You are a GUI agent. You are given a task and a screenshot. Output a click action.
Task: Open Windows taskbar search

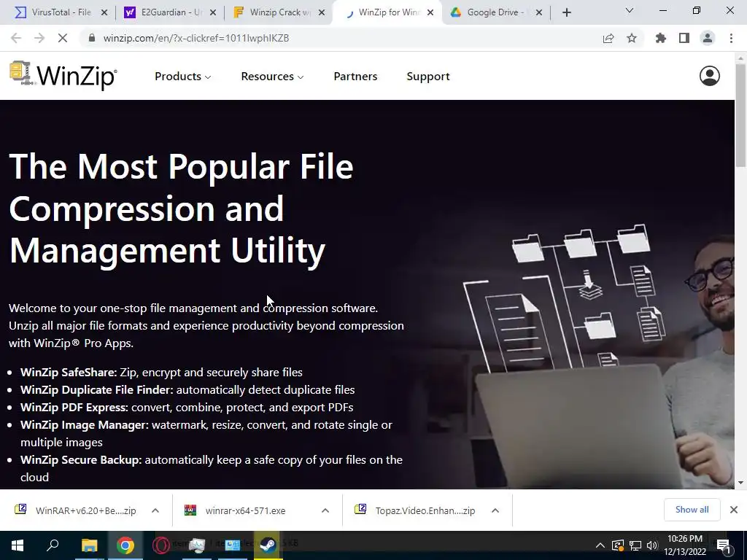(x=53, y=545)
